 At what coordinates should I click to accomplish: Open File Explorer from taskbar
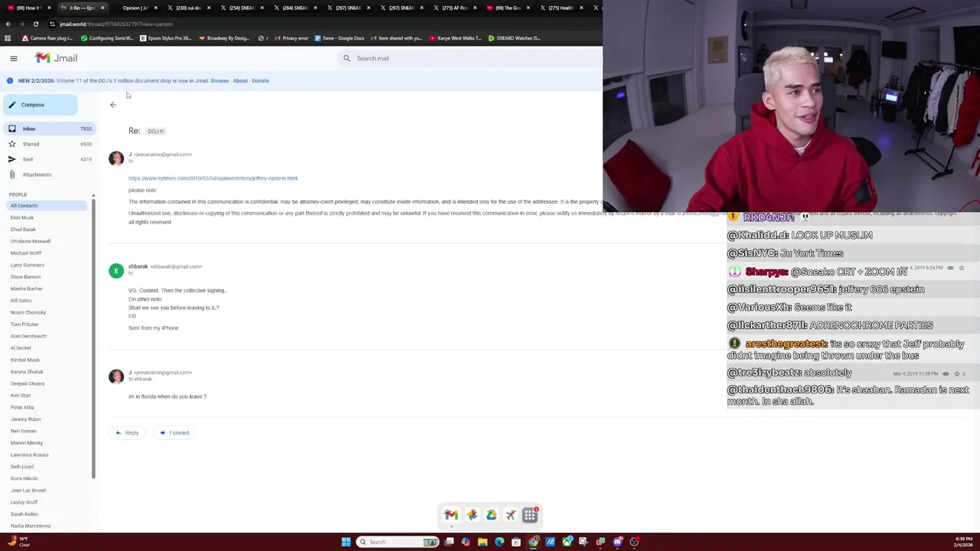pyautogui.click(x=482, y=542)
